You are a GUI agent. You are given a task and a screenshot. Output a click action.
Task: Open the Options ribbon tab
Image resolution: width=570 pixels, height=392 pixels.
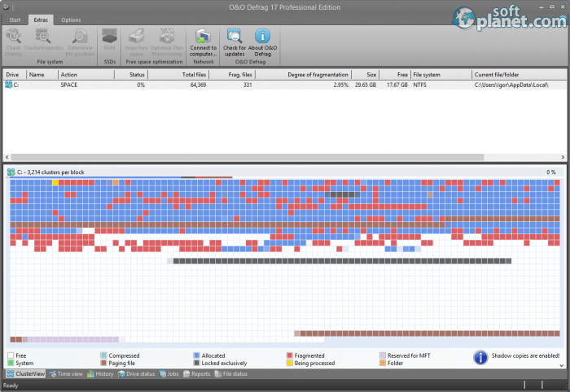[71, 20]
